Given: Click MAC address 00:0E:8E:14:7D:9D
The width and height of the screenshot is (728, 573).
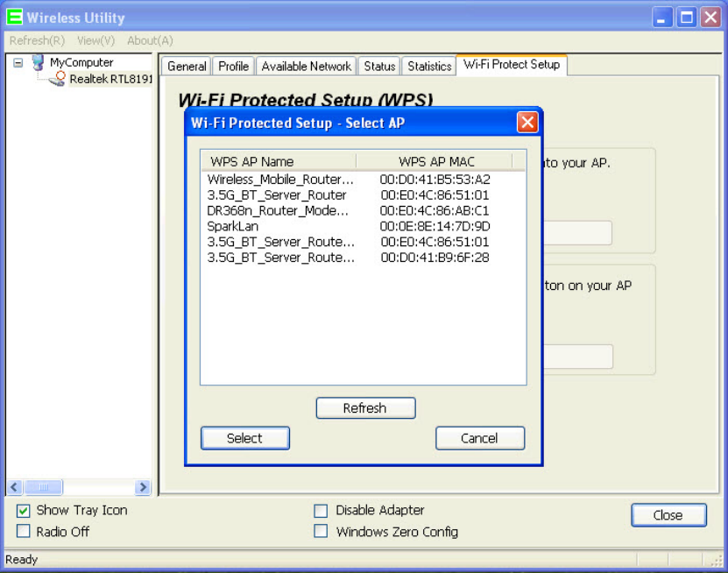Looking at the screenshot, I should (435, 226).
